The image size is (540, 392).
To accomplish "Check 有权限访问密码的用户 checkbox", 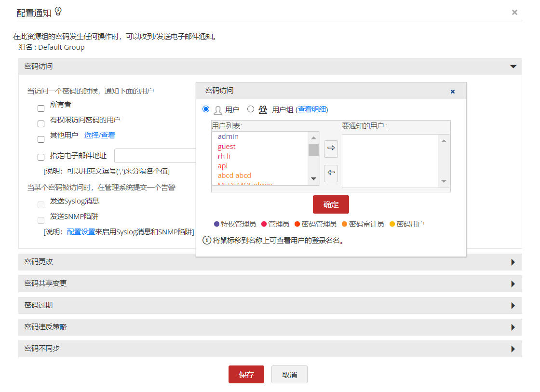I will 41,123.
